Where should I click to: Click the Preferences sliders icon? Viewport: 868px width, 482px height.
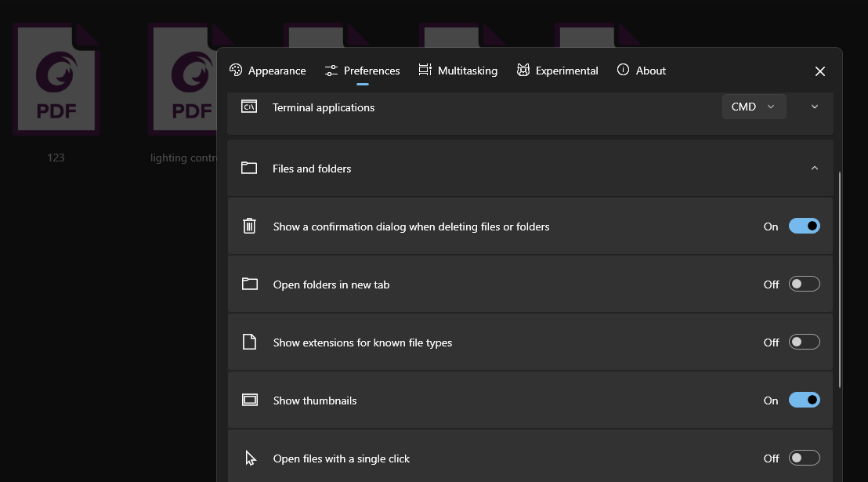pyautogui.click(x=331, y=71)
